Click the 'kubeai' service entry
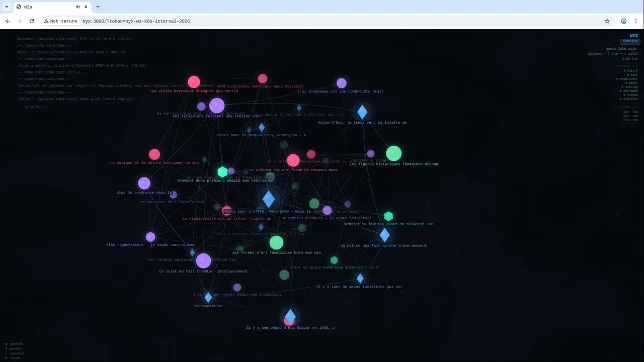This screenshot has height=362, width=644. (631, 95)
